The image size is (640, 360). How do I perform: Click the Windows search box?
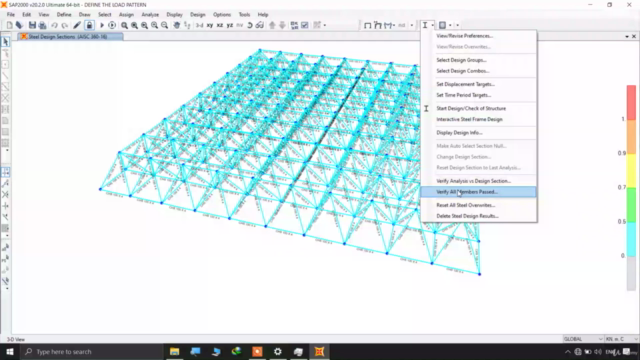(x=92, y=352)
